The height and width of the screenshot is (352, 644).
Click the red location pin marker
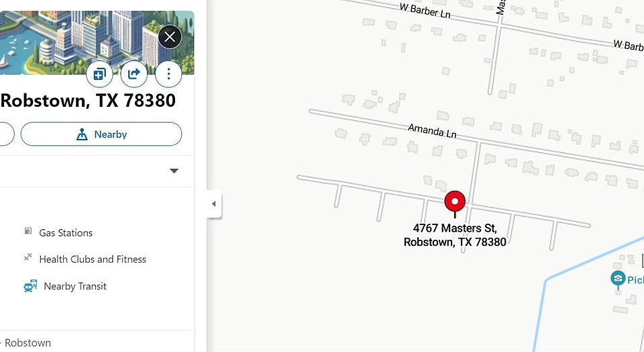455,202
